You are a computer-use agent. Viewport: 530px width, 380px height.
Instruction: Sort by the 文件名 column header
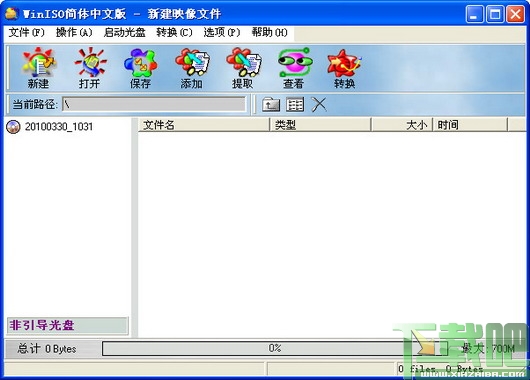(204, 125)
